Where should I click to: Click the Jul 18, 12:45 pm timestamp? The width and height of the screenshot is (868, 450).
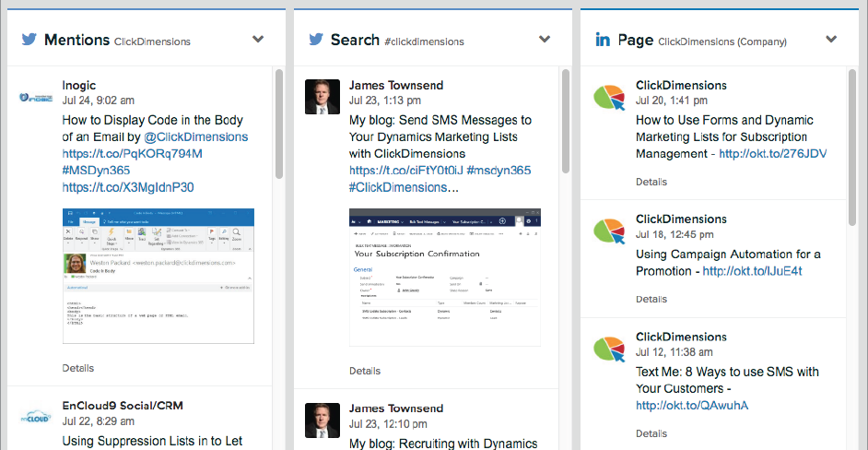[x=674, y=234]
